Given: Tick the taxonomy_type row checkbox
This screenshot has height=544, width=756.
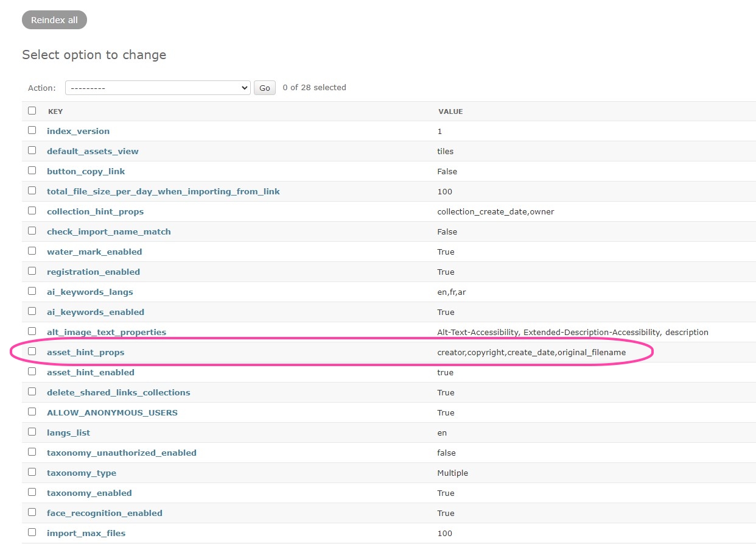Looking at the screenshot, I should [x=32, y=472].
